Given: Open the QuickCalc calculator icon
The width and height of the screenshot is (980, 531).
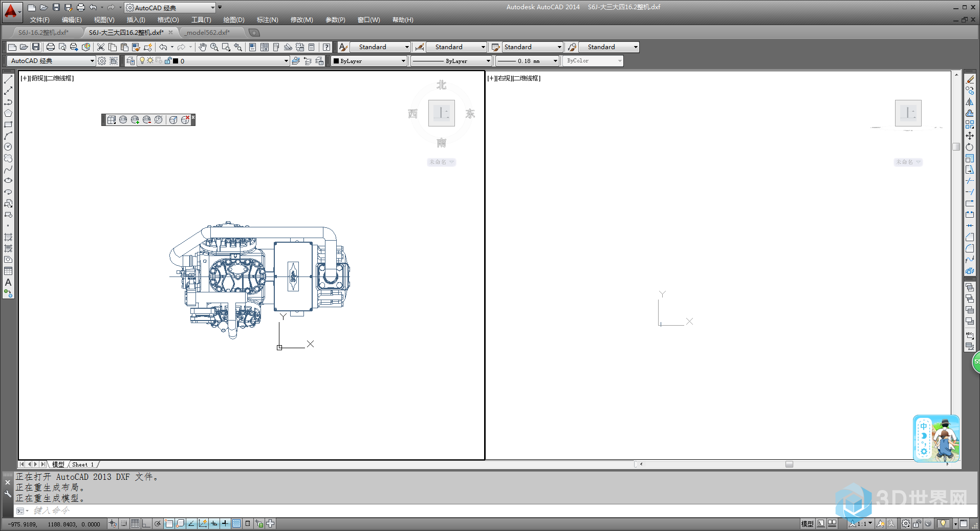Looking at the screenshot, I should (311, 47).
